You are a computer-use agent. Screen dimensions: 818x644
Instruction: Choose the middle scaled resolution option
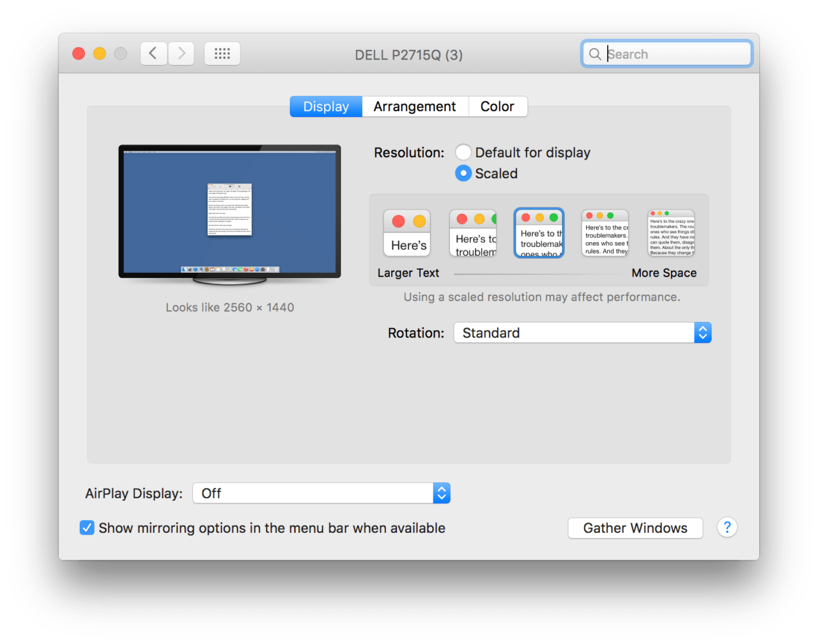(x=539, y=233)
